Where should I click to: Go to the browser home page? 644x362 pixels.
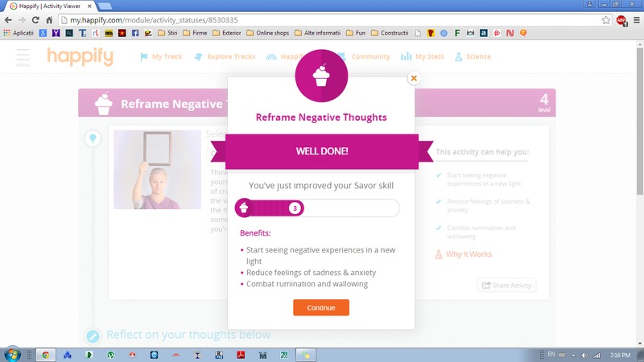pyautogui.click(x=49, y=20)
